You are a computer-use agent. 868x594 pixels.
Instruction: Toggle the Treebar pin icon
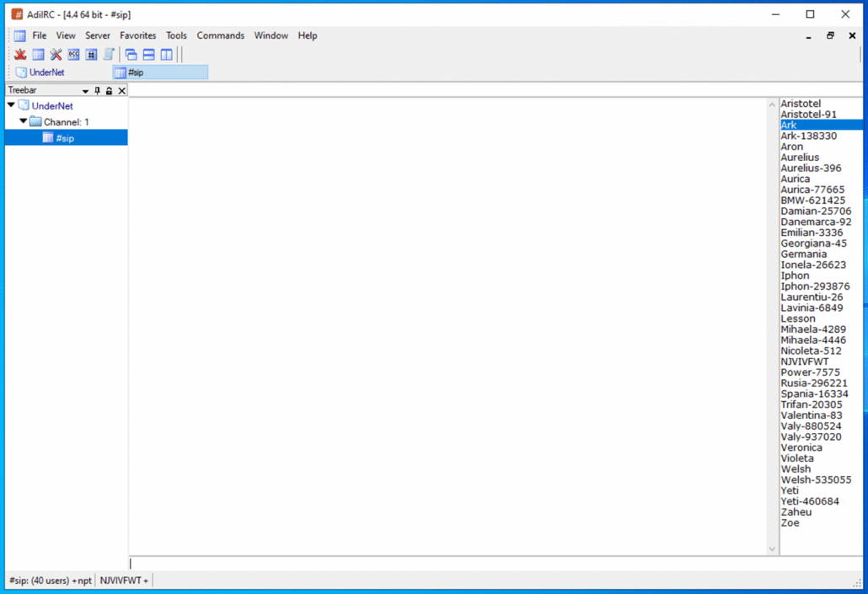tap(97, 90)
